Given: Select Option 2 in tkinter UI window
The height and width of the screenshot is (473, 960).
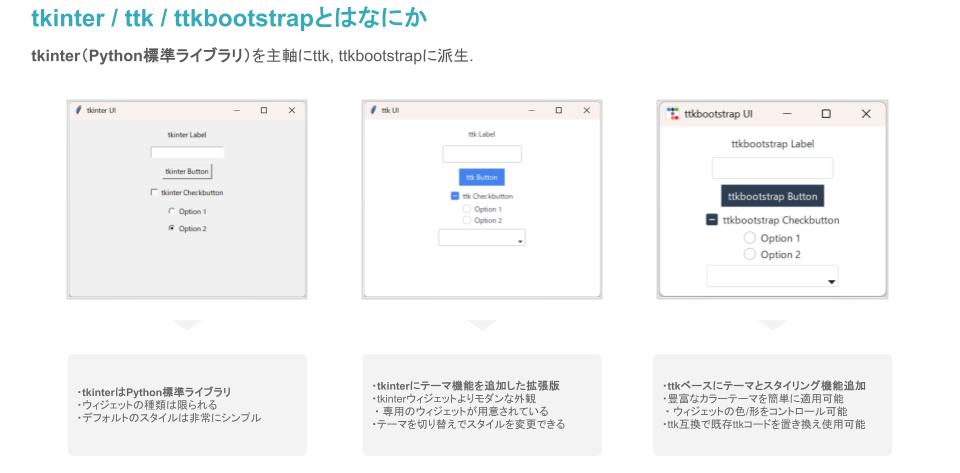Looking at the screenshot, I should pos(171,228).
